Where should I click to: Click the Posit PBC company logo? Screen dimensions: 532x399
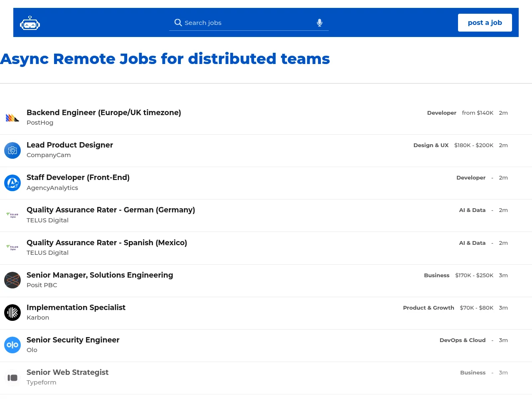pyautogui.click(x=12, y=280)
